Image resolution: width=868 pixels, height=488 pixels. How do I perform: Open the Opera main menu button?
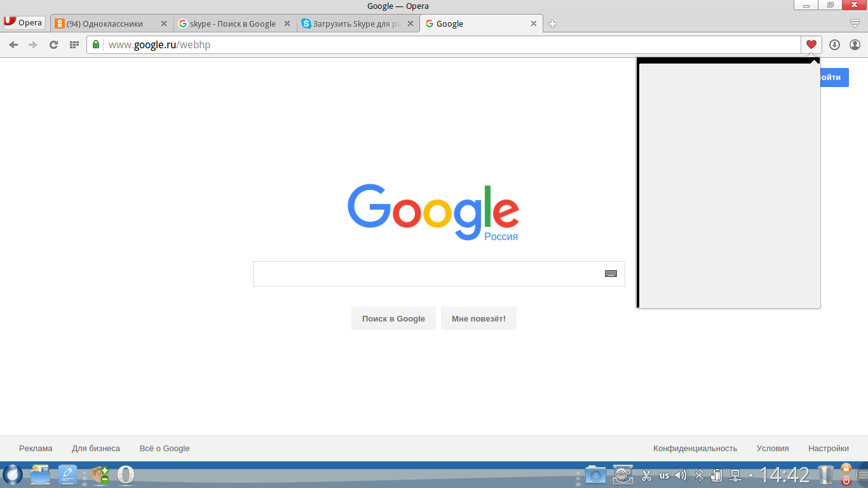24,23
